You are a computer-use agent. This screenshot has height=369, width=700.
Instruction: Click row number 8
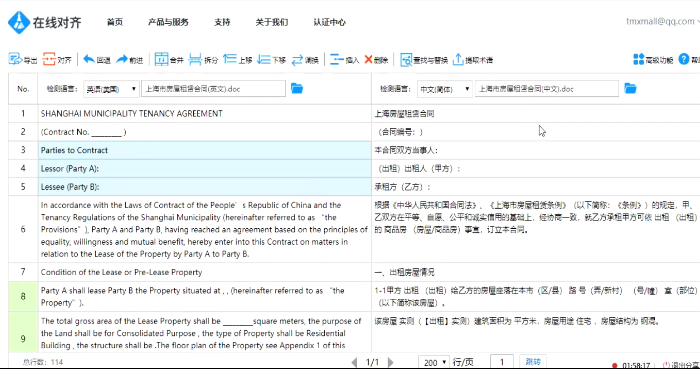point(23,296)
